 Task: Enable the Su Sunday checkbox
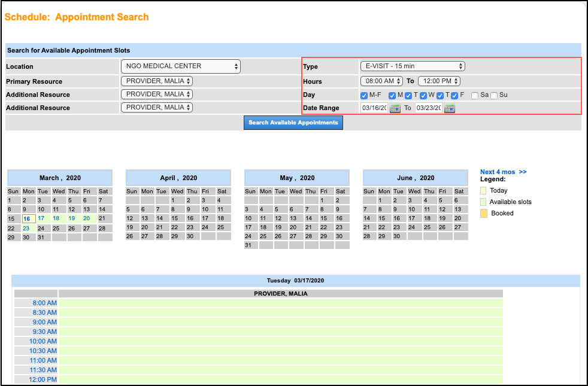(x=494, y=95)
